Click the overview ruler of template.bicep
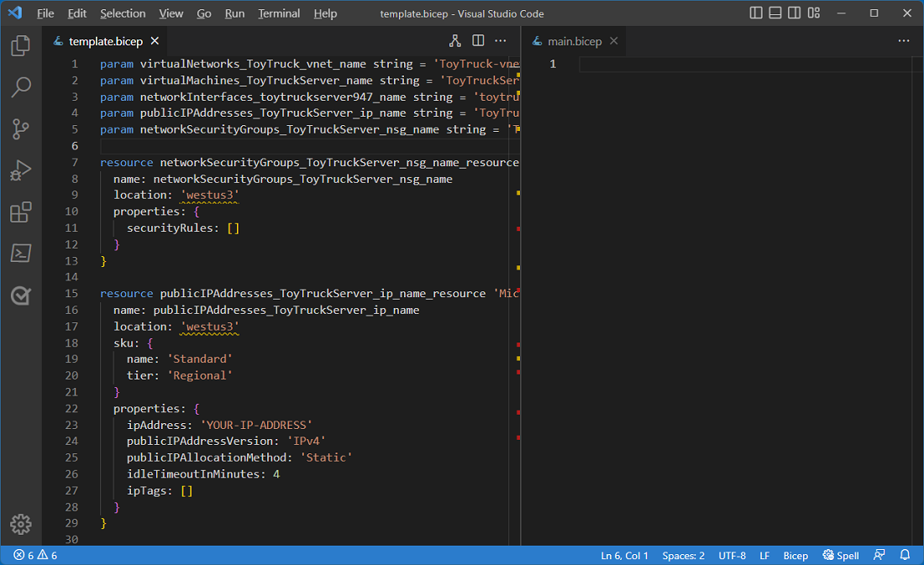This screenshot has width=924, height=565. pyautogui.click(x=515, y=301)
